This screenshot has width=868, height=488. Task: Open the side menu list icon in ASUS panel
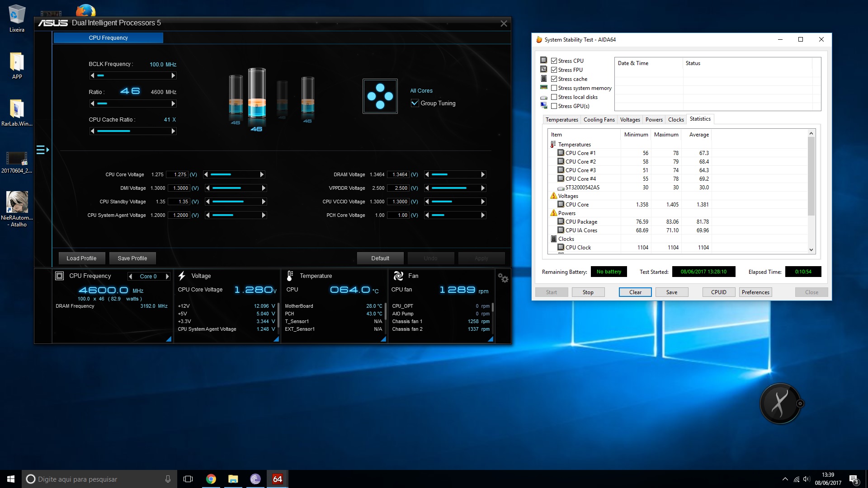pyautogui.click(x=42, y=150)
